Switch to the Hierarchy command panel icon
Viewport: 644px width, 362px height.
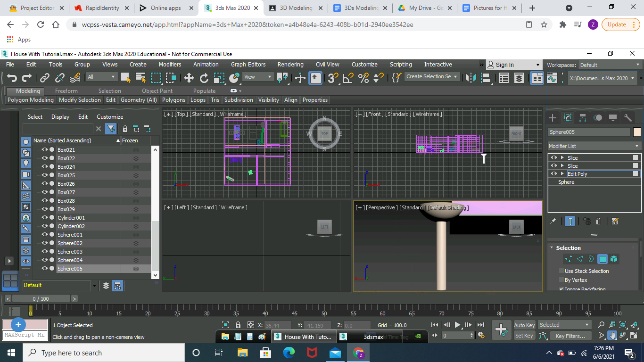click(x=583, y=118)
